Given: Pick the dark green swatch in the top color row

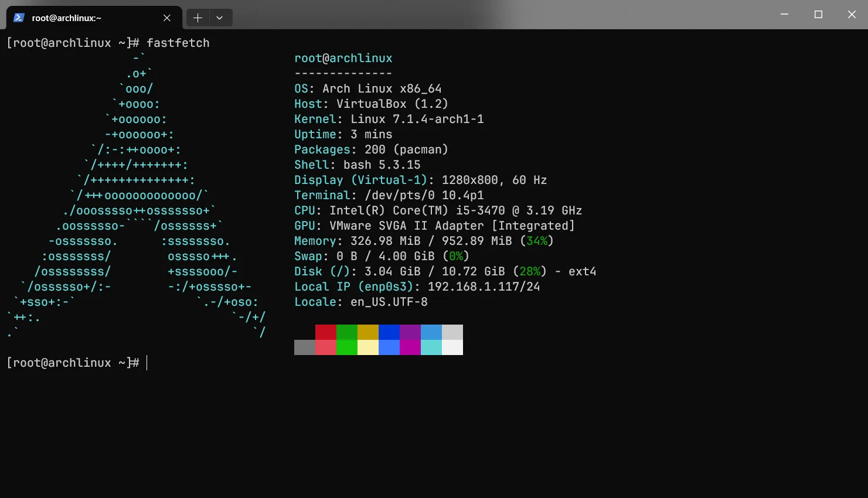Looking at the screenshot, I should (347, 332).
